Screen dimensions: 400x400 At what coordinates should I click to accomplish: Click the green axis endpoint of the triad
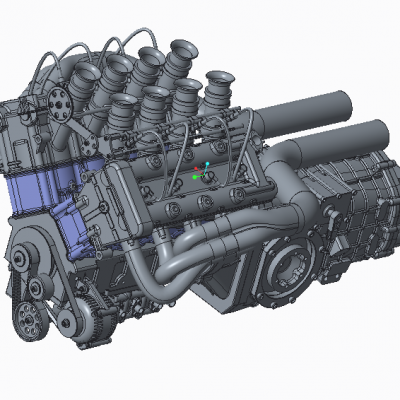(195, 177)
